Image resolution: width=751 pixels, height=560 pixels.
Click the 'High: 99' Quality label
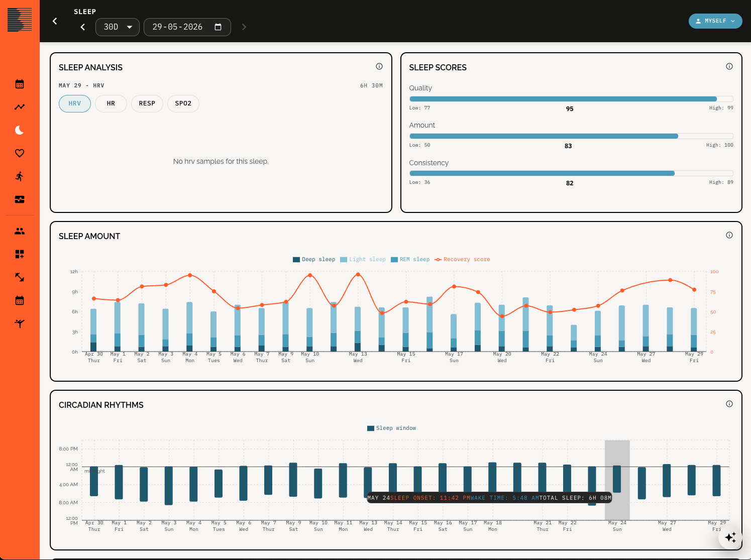pyautogui.click(x=721, y=108)
